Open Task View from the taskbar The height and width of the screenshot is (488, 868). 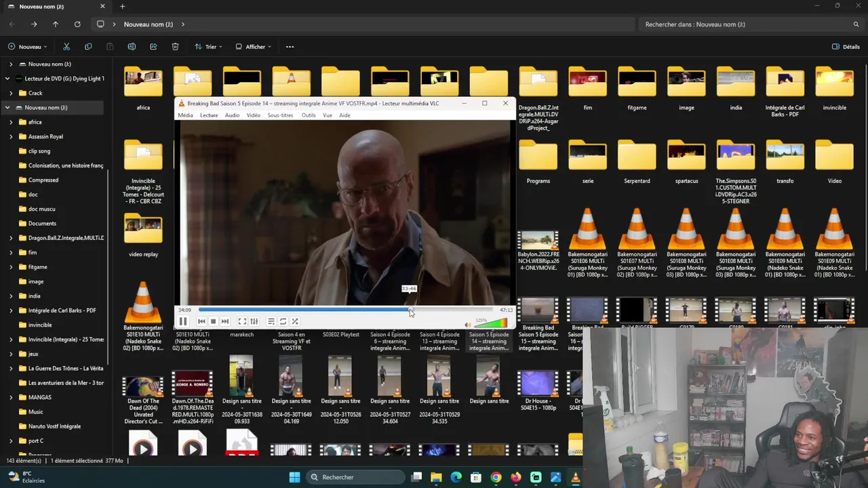click(x=416, y=477)
